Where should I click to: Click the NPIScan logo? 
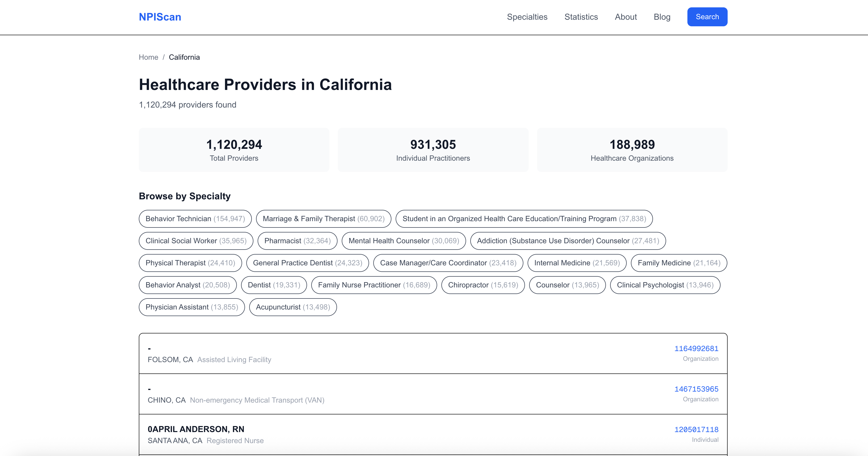click(160, 17)
